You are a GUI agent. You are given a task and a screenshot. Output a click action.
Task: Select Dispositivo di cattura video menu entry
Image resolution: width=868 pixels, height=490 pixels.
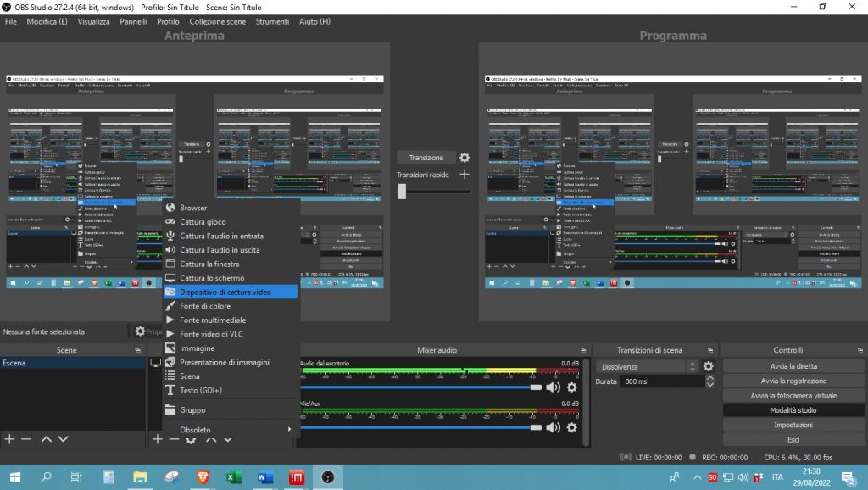point(230,292)
